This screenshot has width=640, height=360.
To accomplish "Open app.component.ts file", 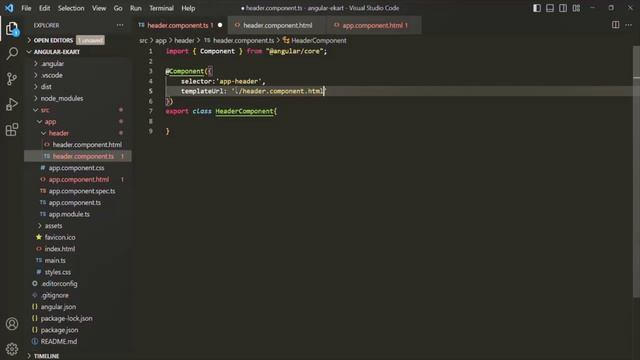I will pyautogui.click(x=74, y=202).
